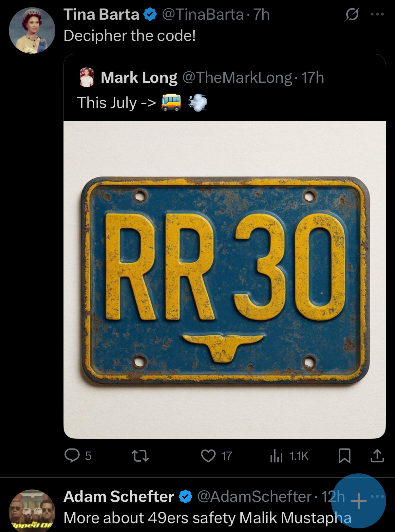This screenshot has height=532, width=395.
Task: Open Tina Barta's profile picture
Action: (x=32, y=30)
